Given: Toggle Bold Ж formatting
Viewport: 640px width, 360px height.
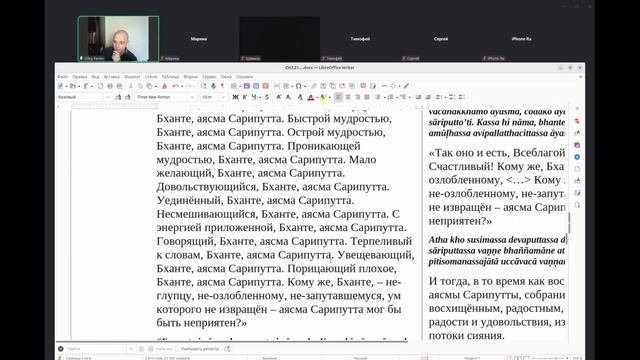Looking at the screenshot, I should (235, 97).
